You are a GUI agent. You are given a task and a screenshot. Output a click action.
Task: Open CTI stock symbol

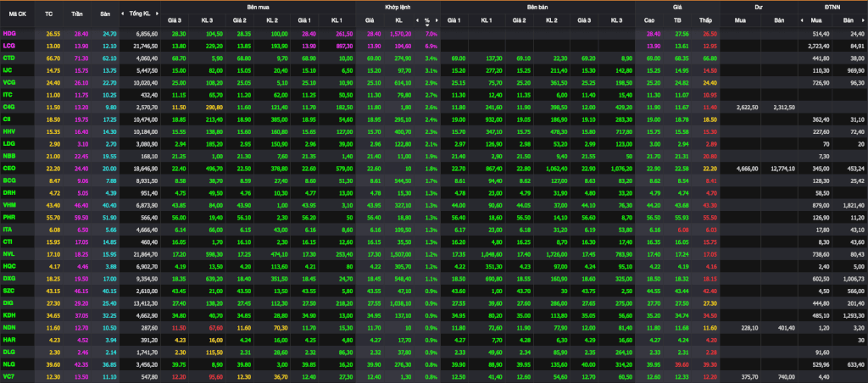point(8,241)
